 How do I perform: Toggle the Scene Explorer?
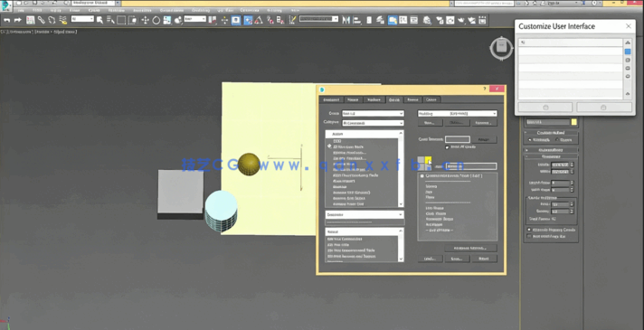click(369, 20)
